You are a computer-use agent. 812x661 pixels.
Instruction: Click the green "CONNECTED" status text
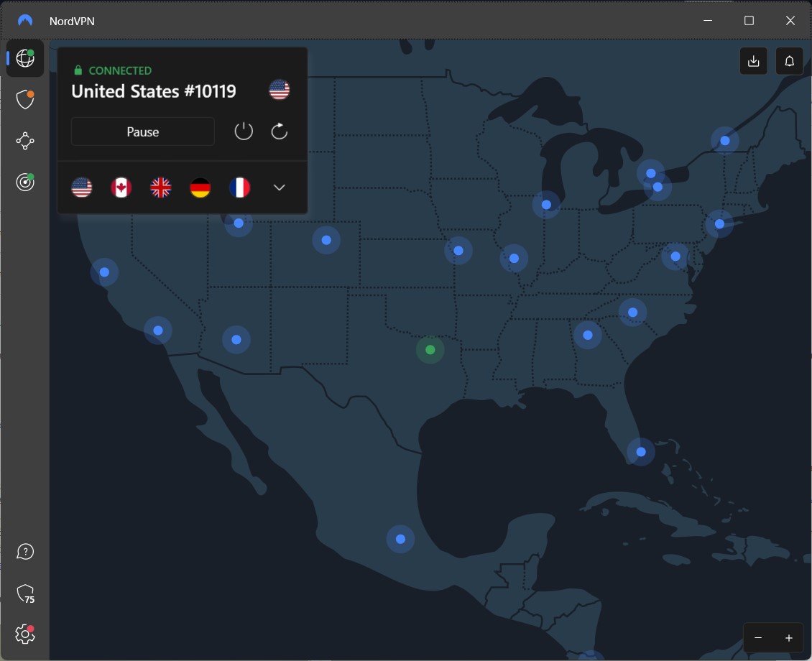tap(120, 70)
